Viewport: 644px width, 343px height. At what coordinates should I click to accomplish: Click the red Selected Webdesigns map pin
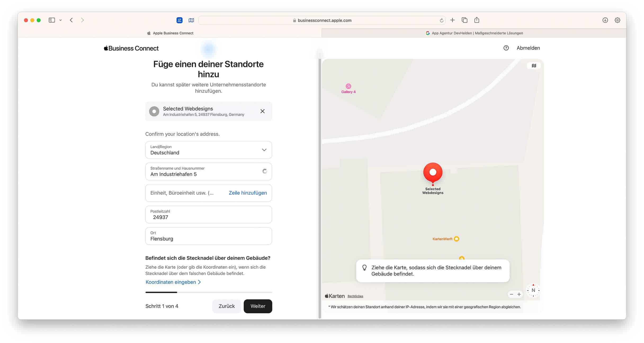click(433, 173)
